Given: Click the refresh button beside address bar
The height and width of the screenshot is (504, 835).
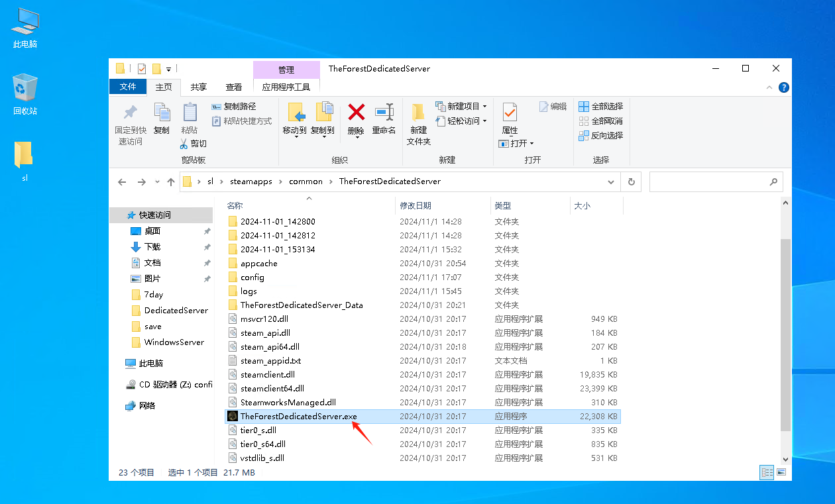Looking at the screenshot, I should 632,181.
